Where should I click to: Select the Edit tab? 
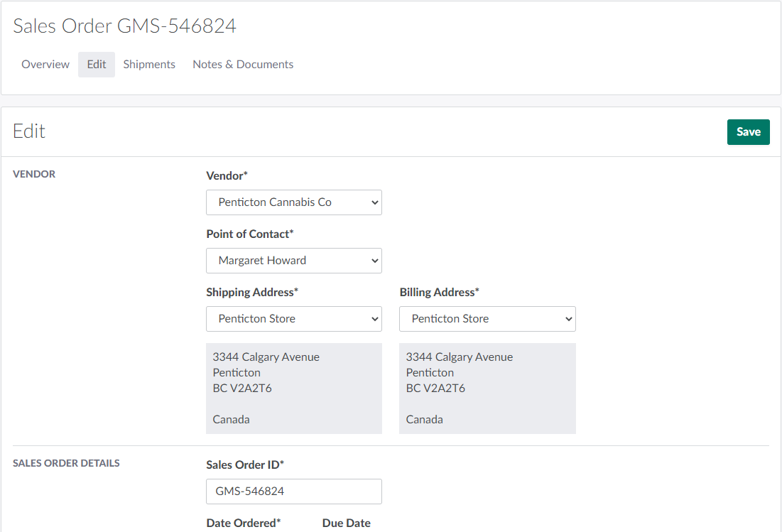[97, 65]
